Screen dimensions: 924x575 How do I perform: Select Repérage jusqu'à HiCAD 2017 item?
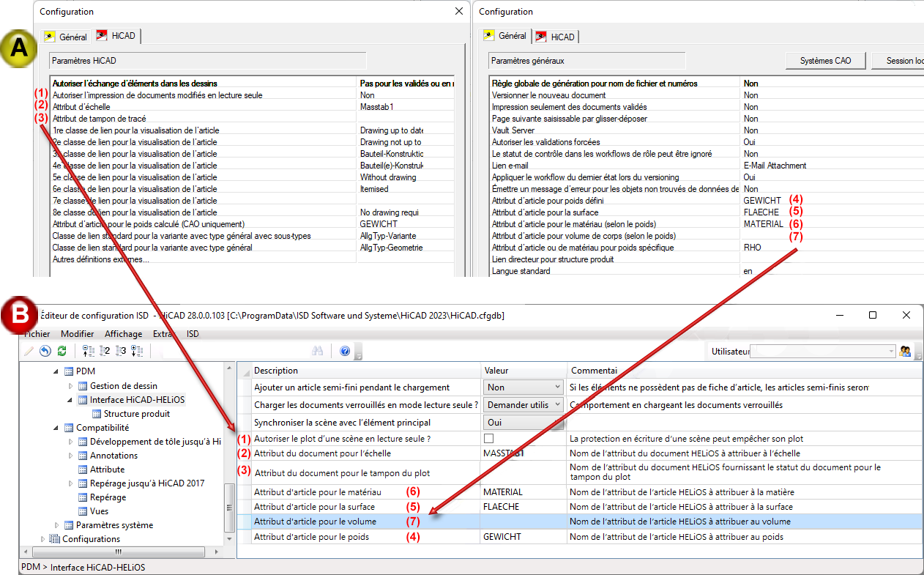[147, 483]
